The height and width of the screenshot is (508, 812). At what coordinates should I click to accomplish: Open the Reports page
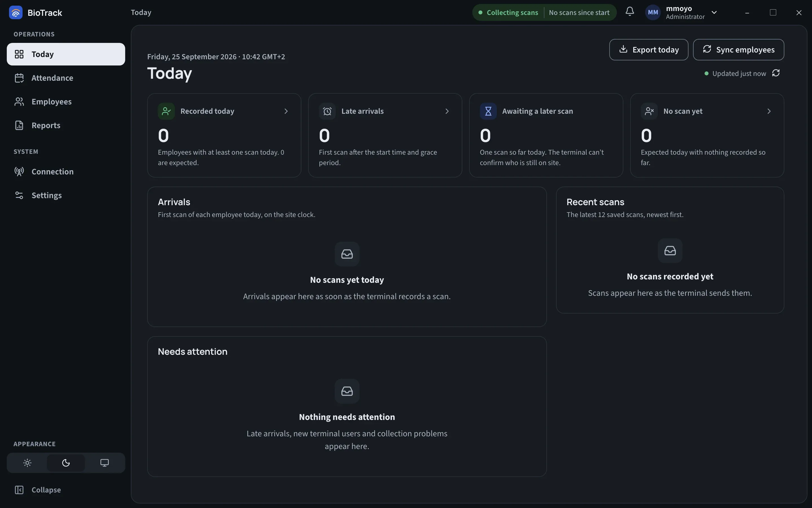click(66, 125)
